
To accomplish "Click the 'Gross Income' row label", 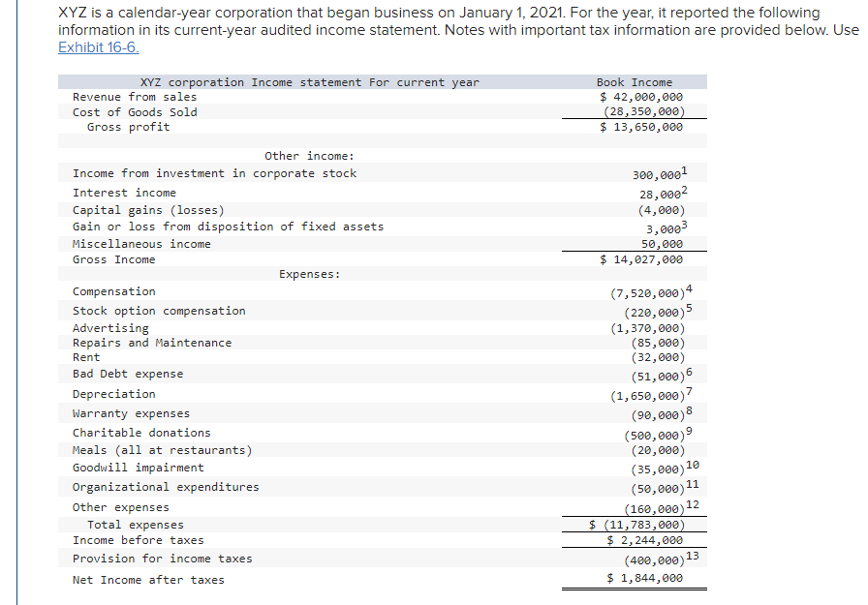I will pos(114,259).
